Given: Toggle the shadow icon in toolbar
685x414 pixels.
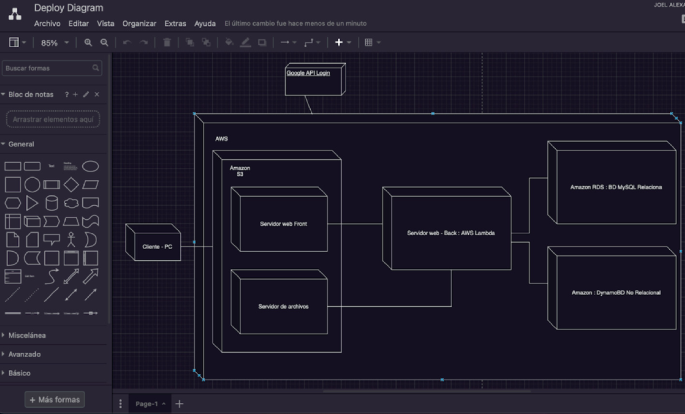Looking at the screenshot, I should [262, 43].
